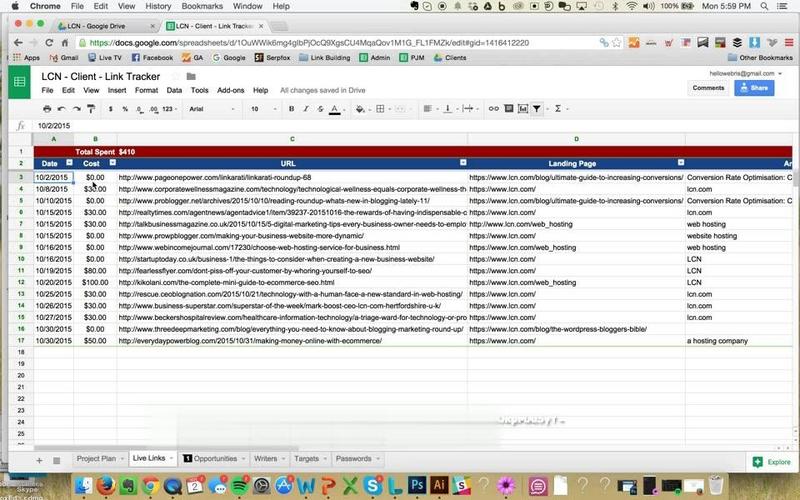Open the Insert menu
The image size is (800, 500).
pos(117,90)
